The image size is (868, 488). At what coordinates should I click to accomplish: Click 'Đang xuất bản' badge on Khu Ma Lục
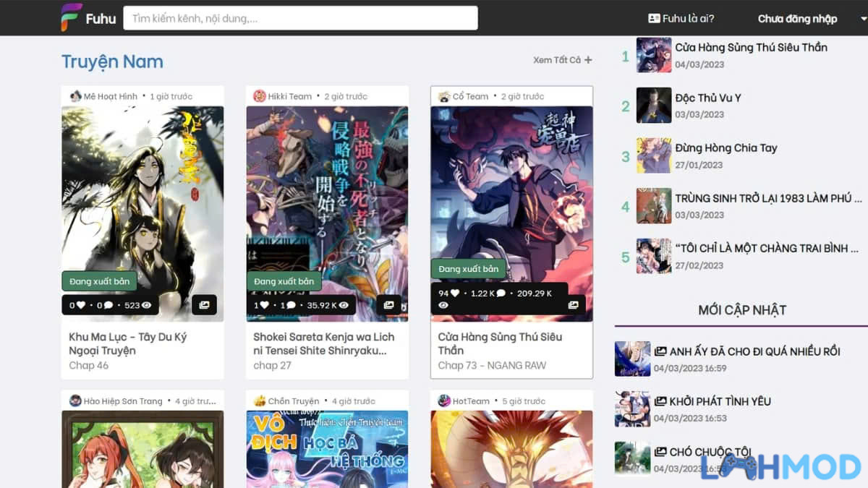coord(99,281)
